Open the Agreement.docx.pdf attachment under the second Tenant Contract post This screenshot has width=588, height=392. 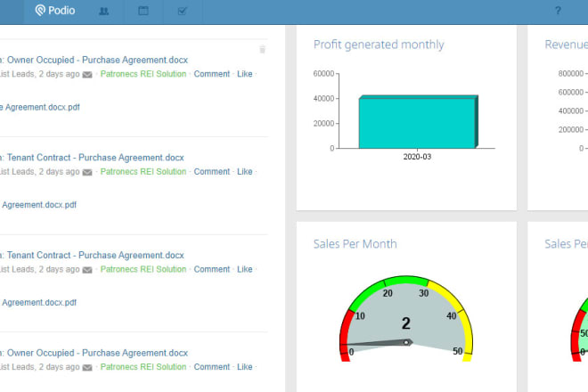point(39,302)
